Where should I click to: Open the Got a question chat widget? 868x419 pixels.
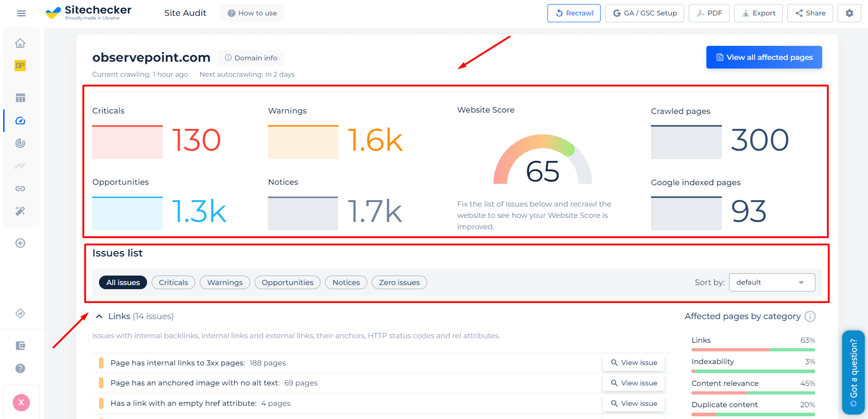pos(853,372)
